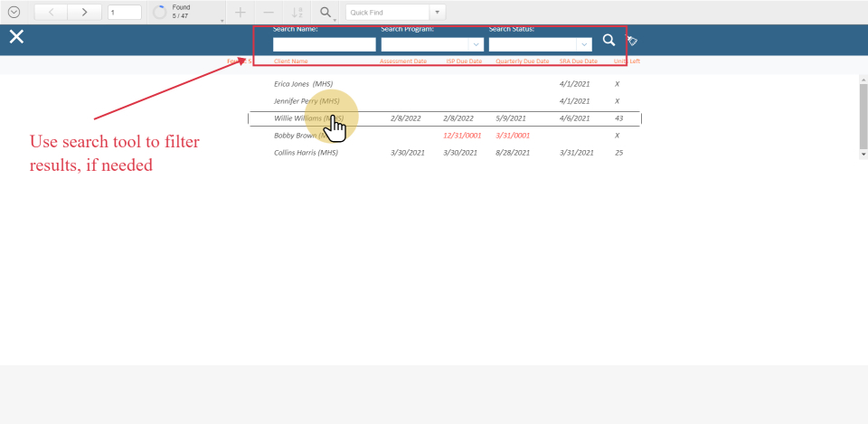Open the Quick Find options arrow
The width and height of the screenshot is (868, 424).
point(439,13)
